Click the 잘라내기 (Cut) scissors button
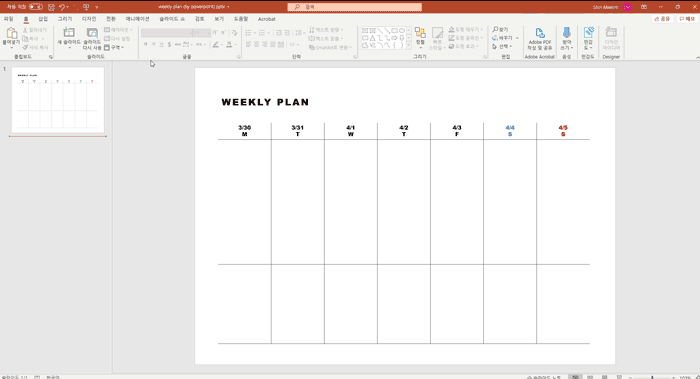700x379 pixels. point(35,30)
